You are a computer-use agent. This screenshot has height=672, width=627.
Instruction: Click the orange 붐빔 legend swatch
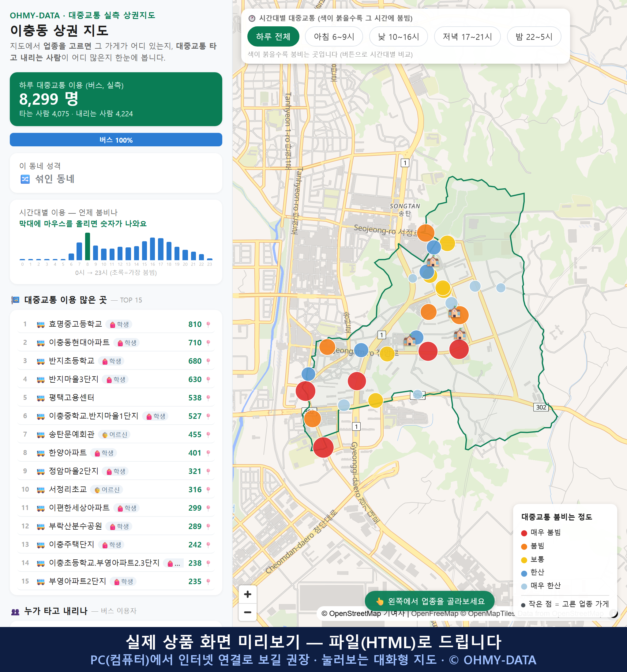click(524, 546)
